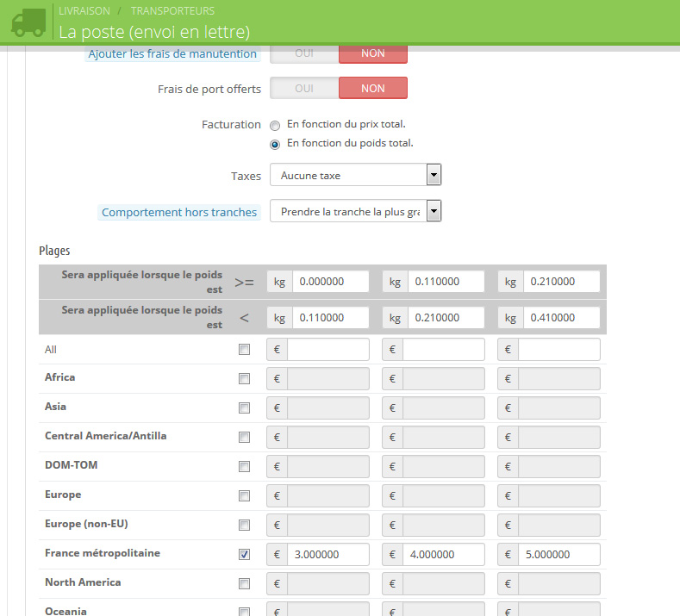Screen dimensions: 680x616
Task: Open the TRANSPORTEURS breadcrumb
Action: (x=172, y=11)
